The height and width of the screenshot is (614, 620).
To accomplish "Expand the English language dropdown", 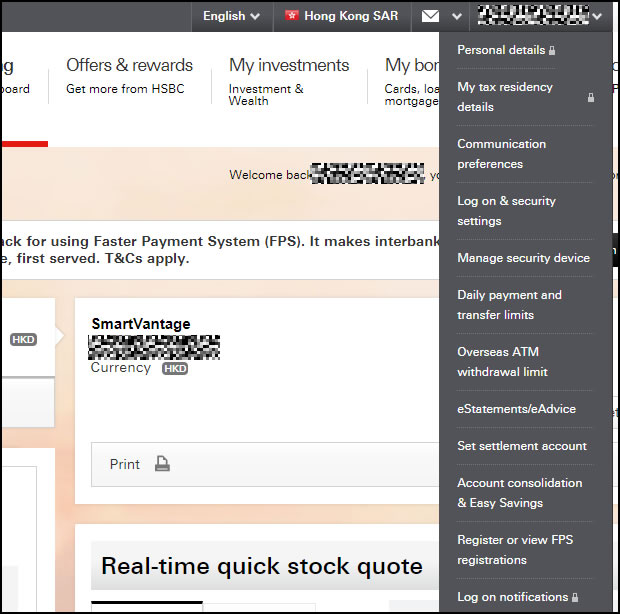I will [231, 16].
